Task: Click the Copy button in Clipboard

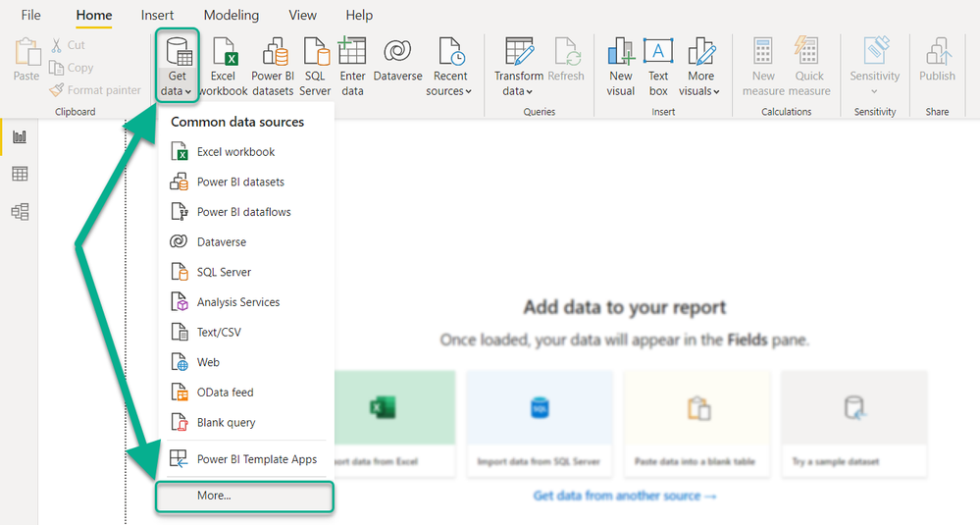Action: coord(72,68)
